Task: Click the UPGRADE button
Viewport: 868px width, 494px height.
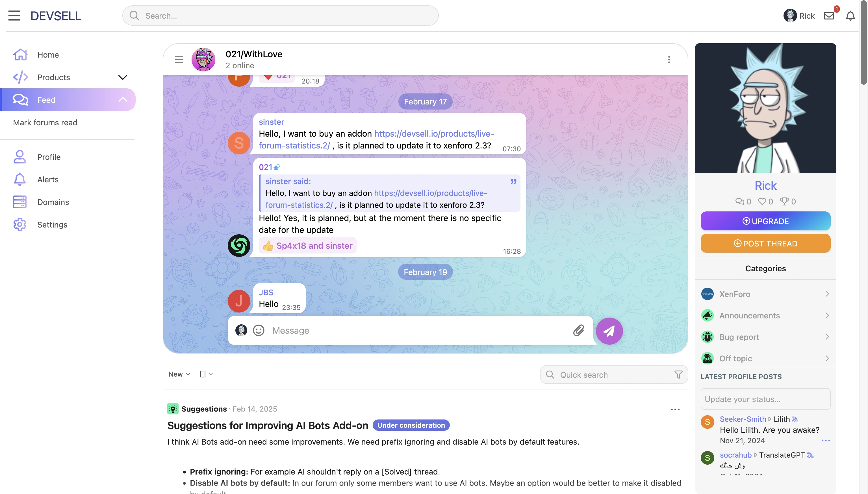Action: [765, 220]
